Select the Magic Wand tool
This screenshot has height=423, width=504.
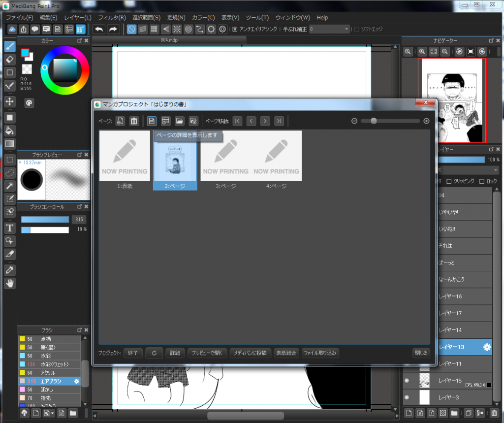tap(10, 186)
